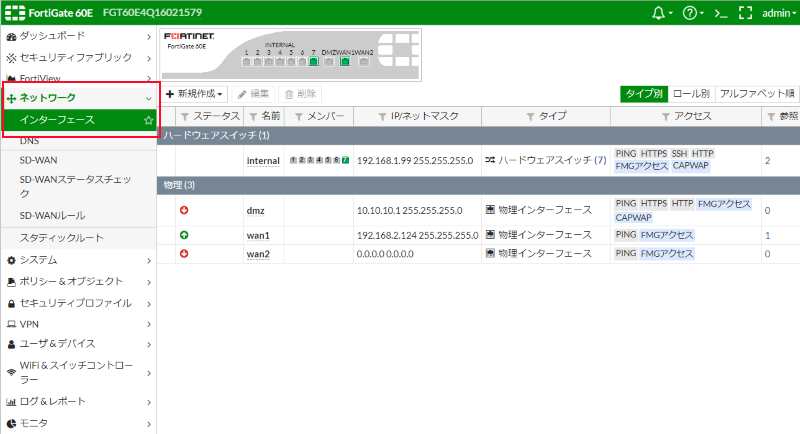The width and height of the screenshot is (800, 434).
Task: Select the internal interface row name
Action: click(x=263, y=161)
